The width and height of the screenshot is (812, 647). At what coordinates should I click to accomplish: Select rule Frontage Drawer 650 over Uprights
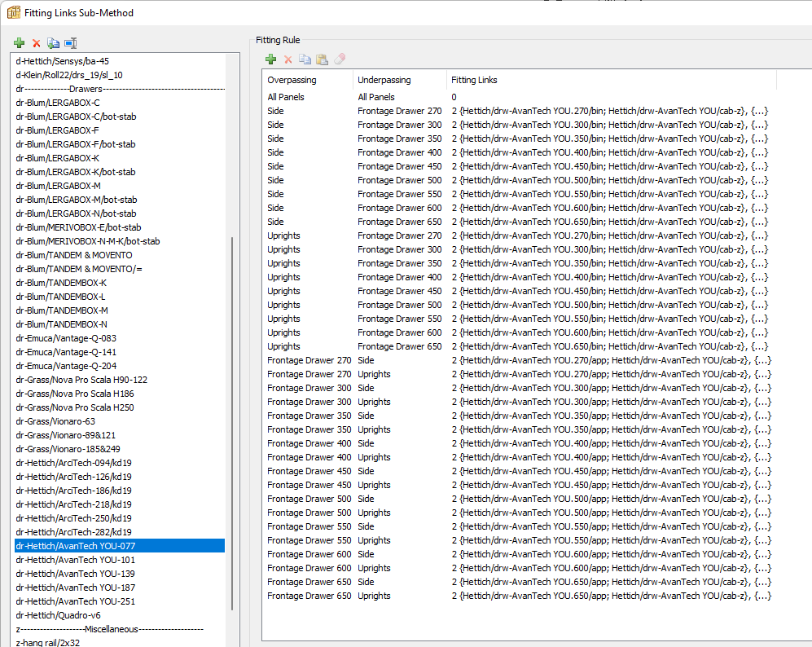pyautogui.click(x=520, y=596)
